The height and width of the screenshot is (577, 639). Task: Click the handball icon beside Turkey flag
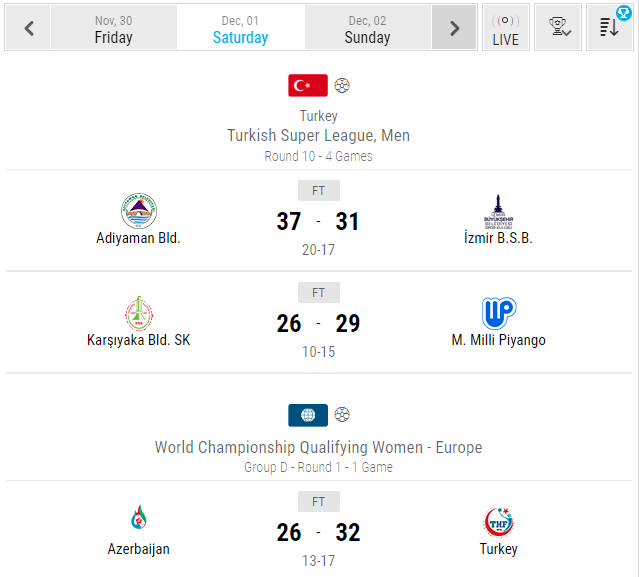[342, 86]
